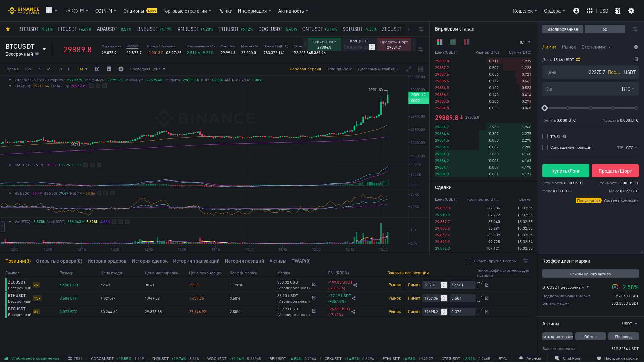Open chart settings gear icon
This screenshot has height=362, width=644.
click(x=121, y=69)
